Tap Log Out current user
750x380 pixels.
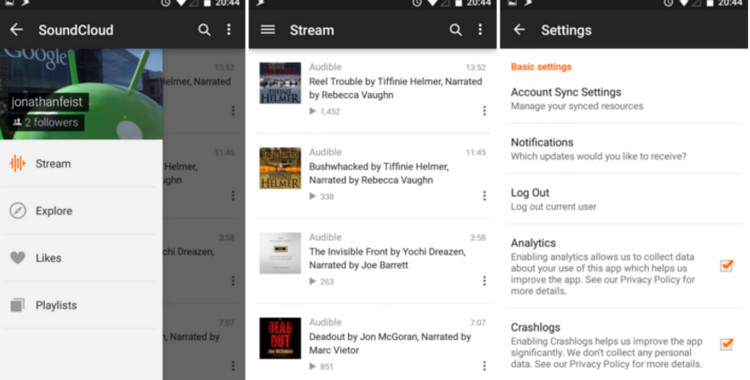click(624, 199)
